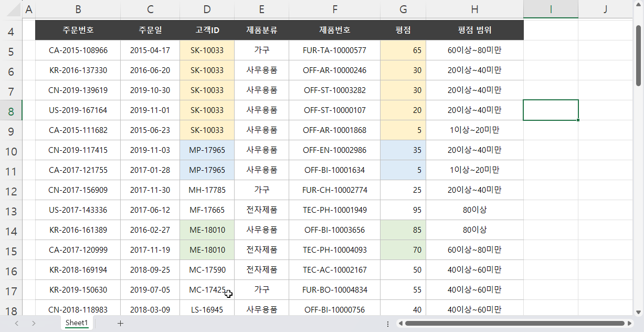Select column B header

pyautogui.click(x=78, y=9)
